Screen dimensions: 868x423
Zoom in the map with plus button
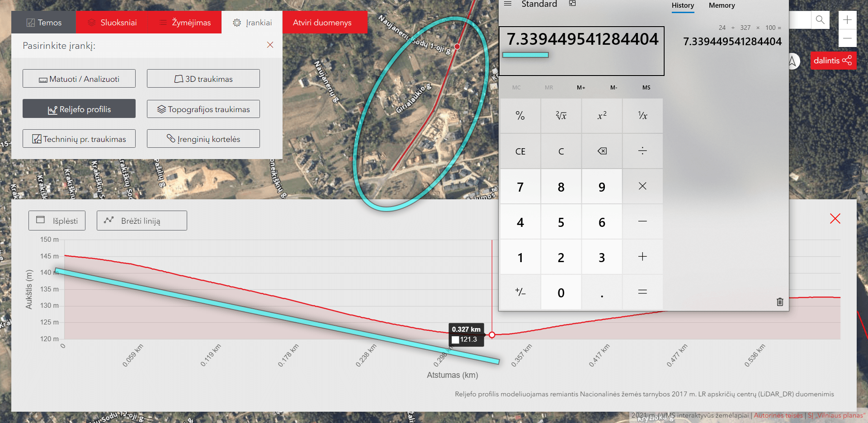click(847, 20)
